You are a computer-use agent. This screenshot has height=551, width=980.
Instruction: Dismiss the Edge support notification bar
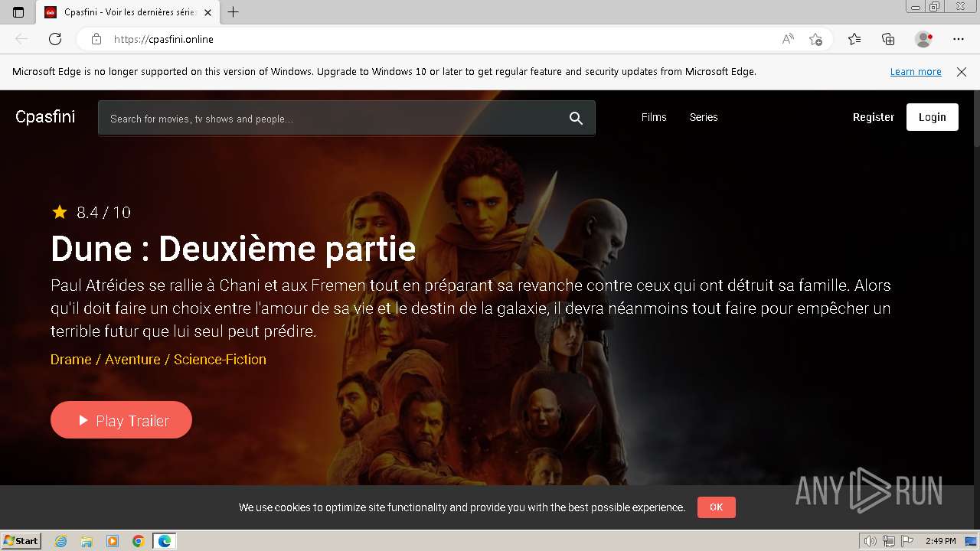tap(962, 72)
